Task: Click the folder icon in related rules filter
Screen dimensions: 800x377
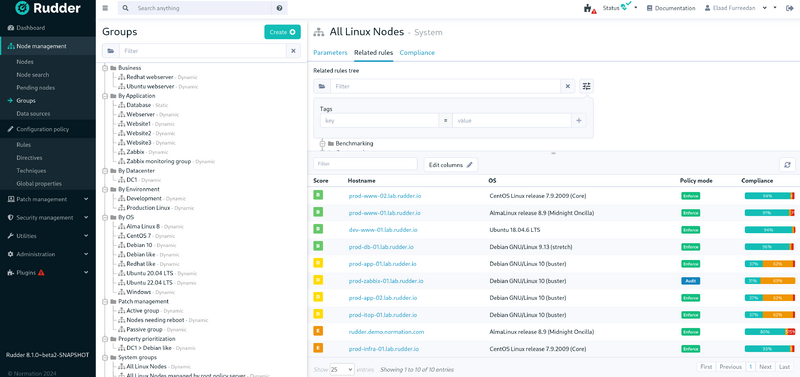Action: 322,87
